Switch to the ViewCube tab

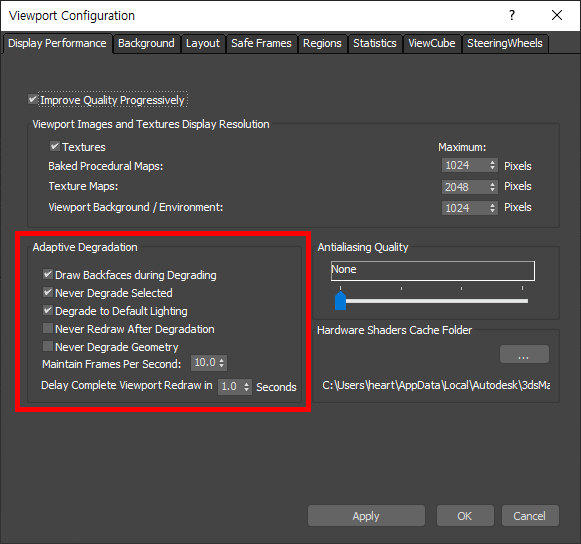tap(432, 43)
